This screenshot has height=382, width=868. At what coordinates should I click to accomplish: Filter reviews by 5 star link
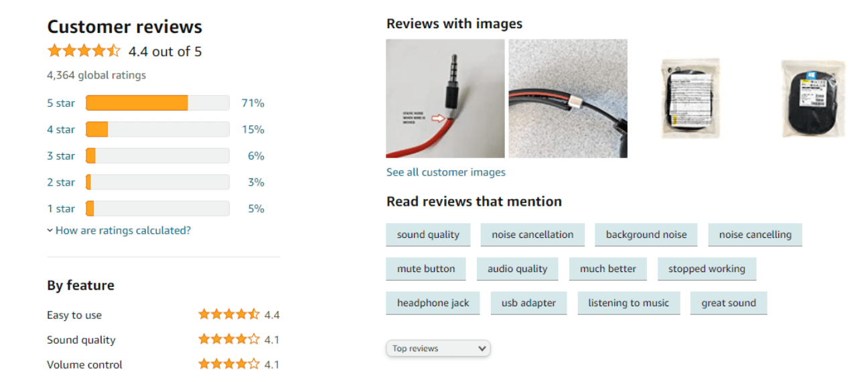(x=61, y=103)
